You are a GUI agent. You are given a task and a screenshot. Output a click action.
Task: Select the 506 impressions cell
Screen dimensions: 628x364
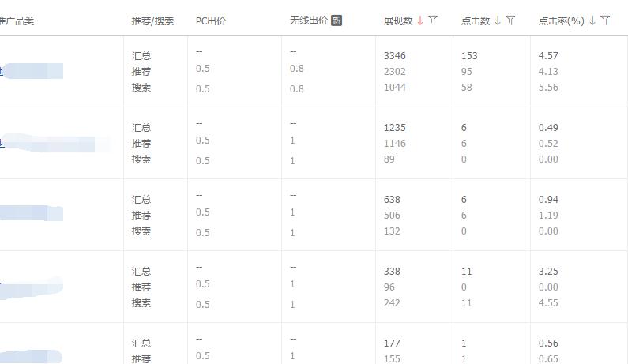392,216
